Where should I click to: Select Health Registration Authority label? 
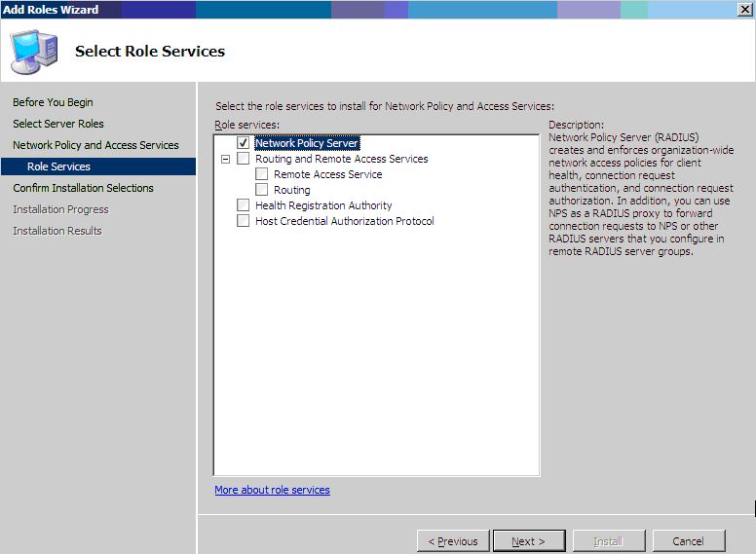click(x=323, y=205)
